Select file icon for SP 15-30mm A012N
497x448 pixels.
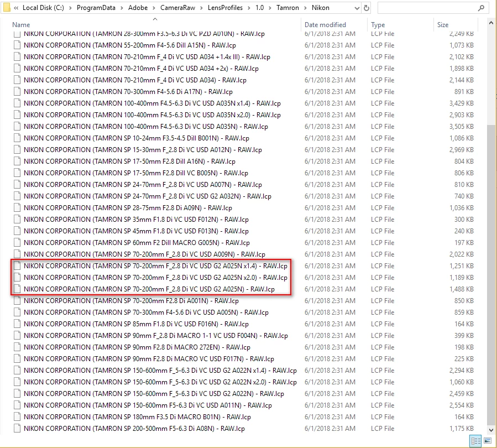click(x=17, y=150)
